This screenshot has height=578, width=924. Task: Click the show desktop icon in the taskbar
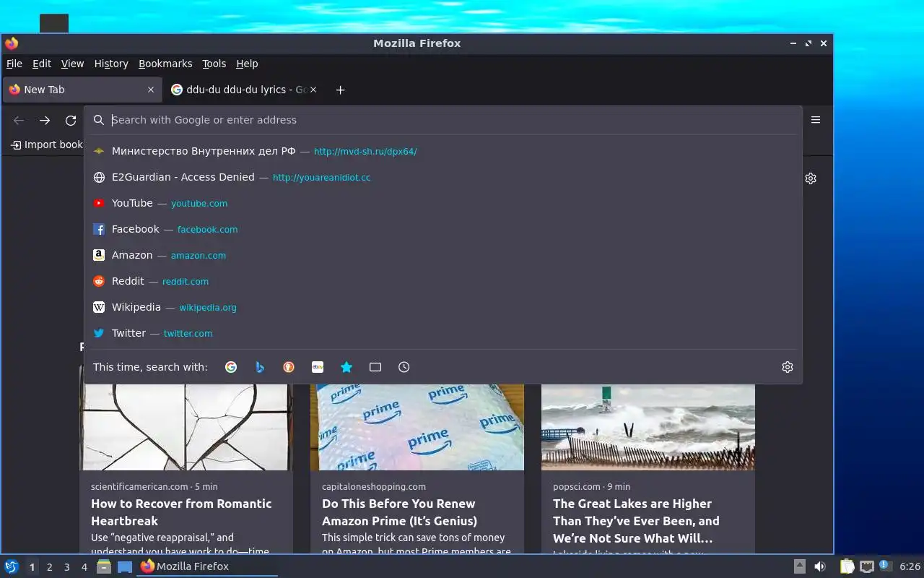tap(125, 566)
